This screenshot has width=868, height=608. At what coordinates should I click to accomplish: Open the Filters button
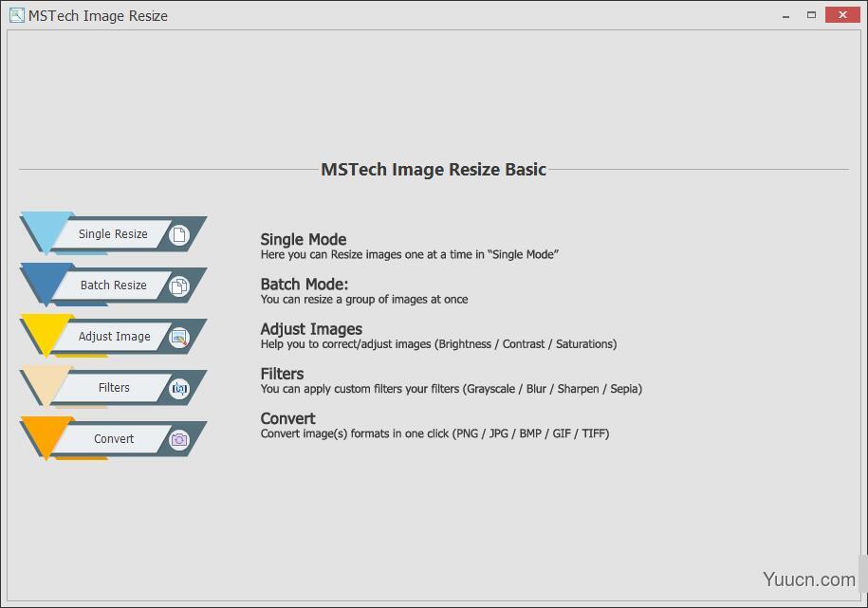(114, 388)
